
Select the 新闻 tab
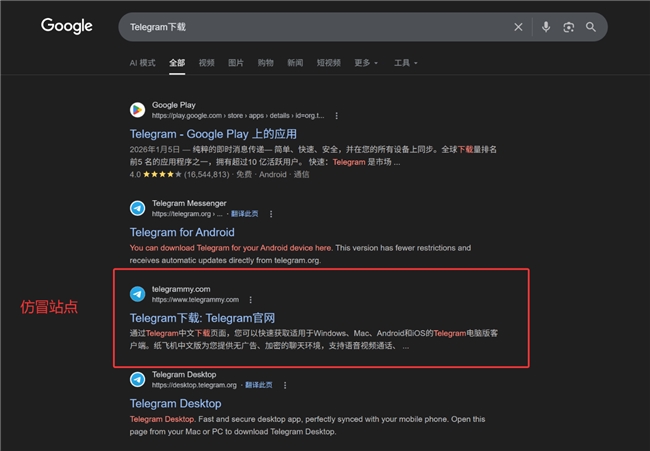[x=295, y=63]
